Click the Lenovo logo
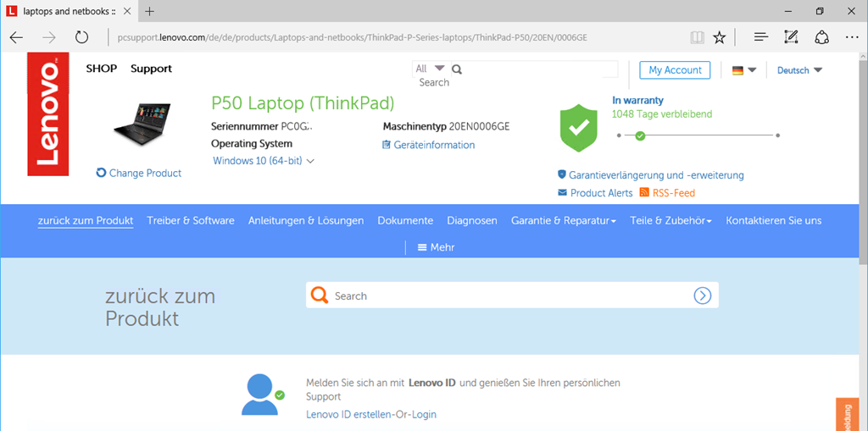 [x=47, y=114]
